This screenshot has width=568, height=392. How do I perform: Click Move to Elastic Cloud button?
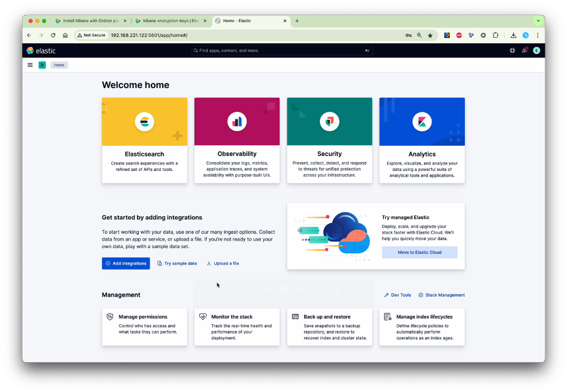pyautogui.click(x=420, y=253)
